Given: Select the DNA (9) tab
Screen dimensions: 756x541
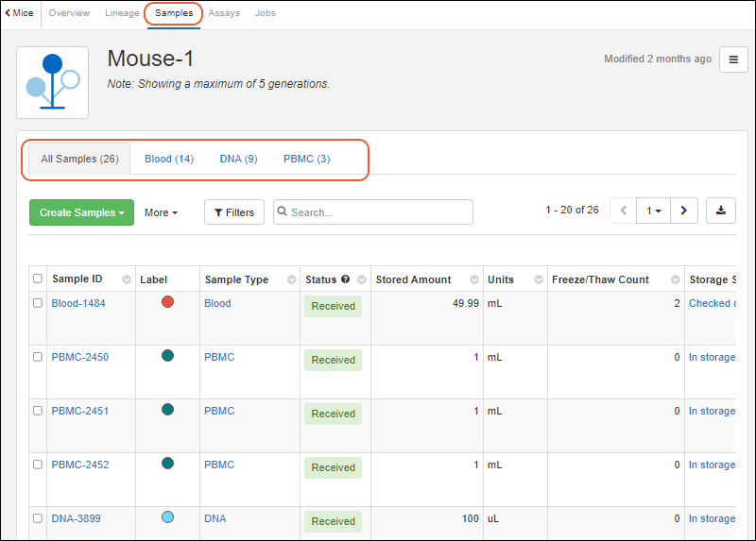Looking at the screenshot, I should 238,159.
